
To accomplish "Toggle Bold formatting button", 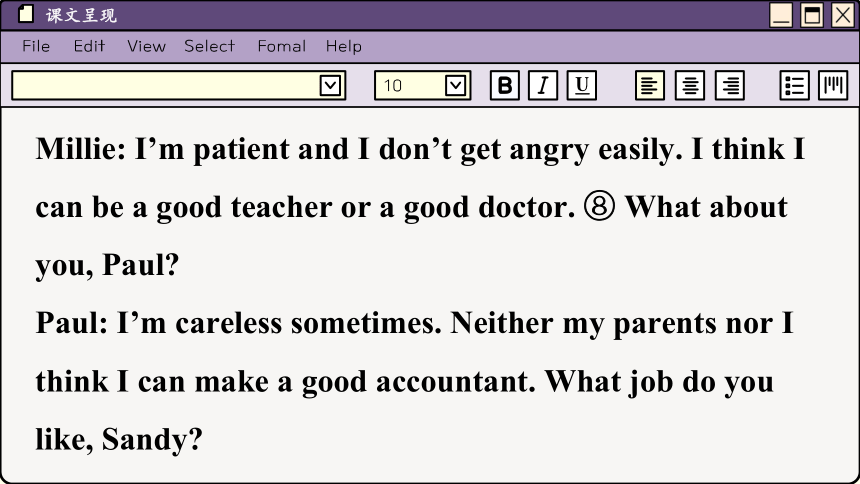I will tap(505, 85).
